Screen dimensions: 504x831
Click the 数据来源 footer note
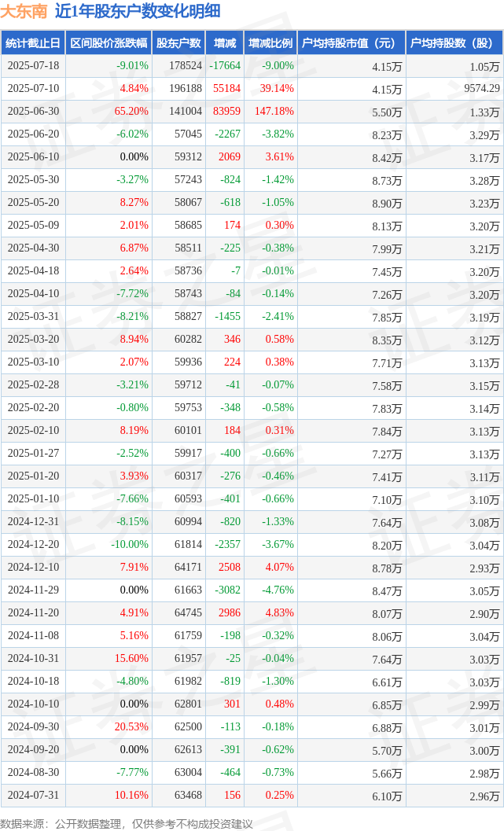click(x=126, y=824)
